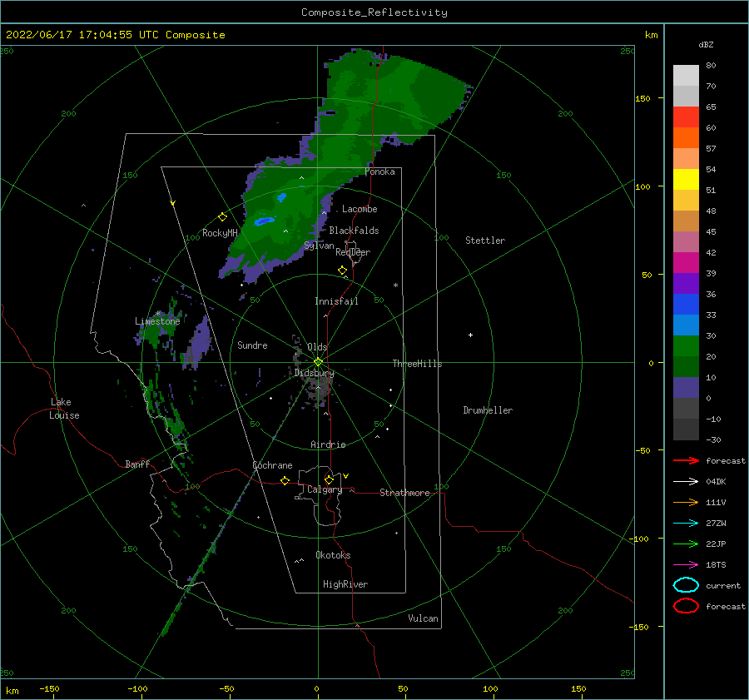Click the Blackfalds town label
This screenshot has height=700, width=749.
354,231
